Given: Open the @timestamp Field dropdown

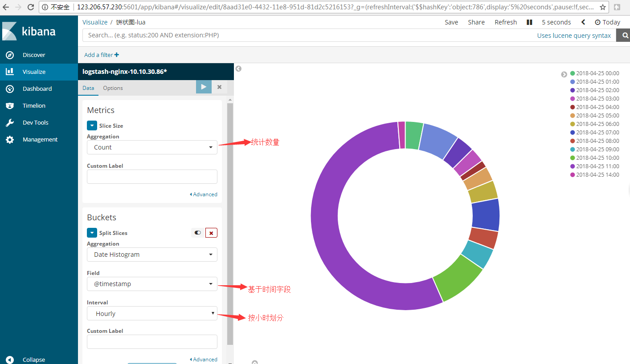Looking at the screenshot, I should (x=152, y=284).
